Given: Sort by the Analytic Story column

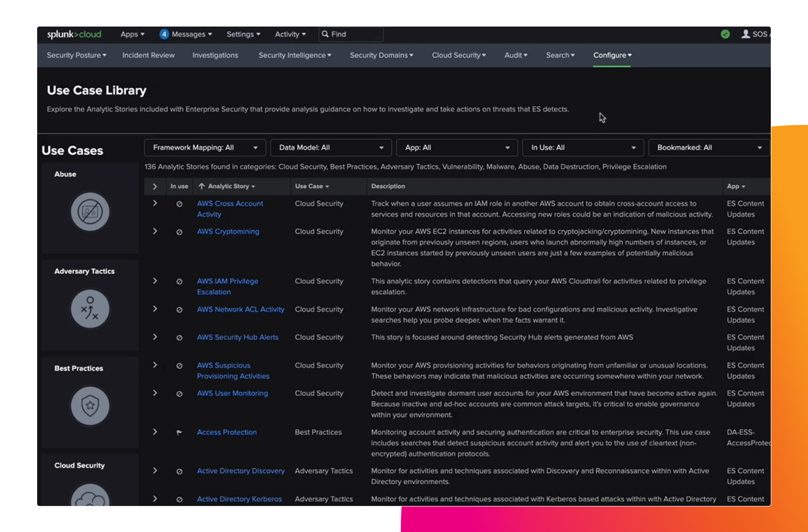Looking at the screenshot, I should click(227, 186).
